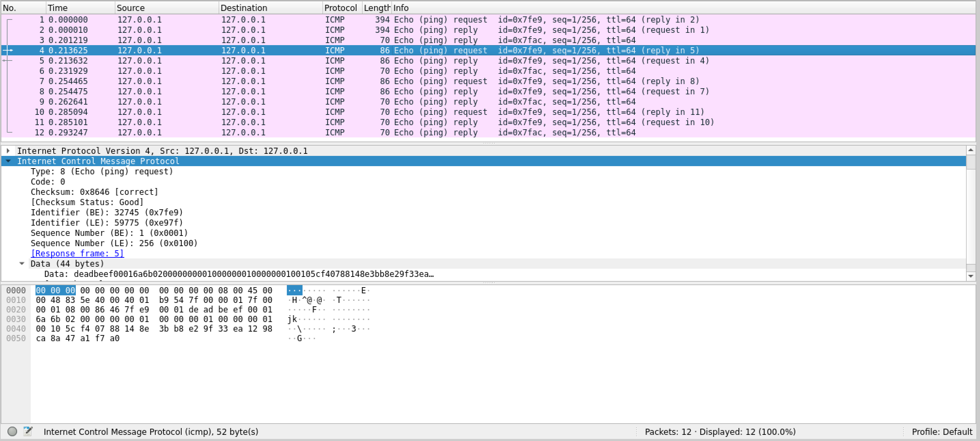The width and height of the screenshot is (980, 441).
Task: Sort by Protocol column header
Action: pos(340,8)
